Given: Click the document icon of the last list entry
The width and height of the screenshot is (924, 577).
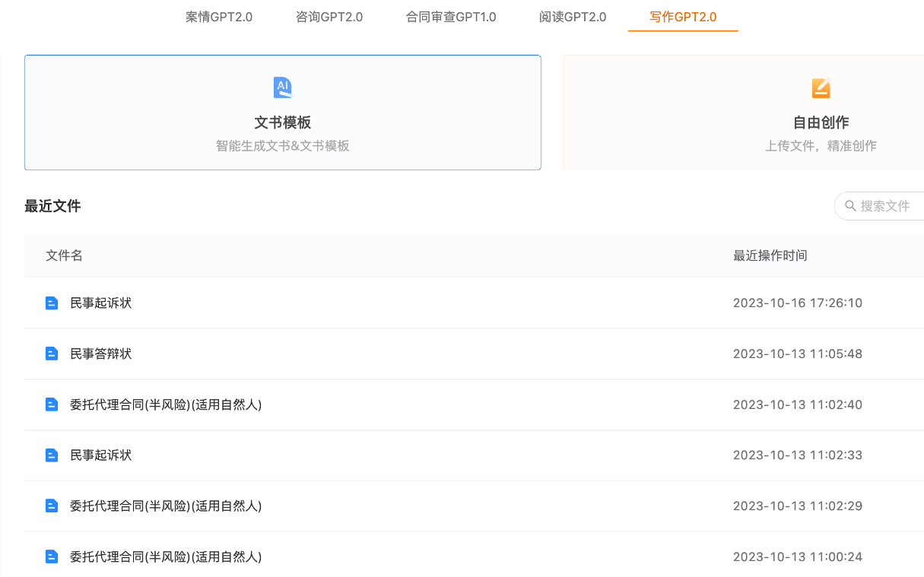Looking at the screenshot, I should click(x=51, y=556).
